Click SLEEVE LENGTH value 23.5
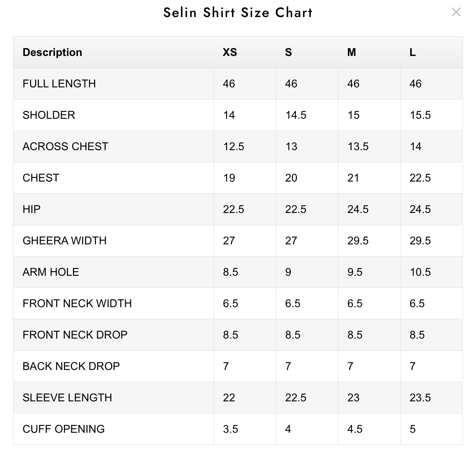The image size is (476, 457). click(420, 398)
